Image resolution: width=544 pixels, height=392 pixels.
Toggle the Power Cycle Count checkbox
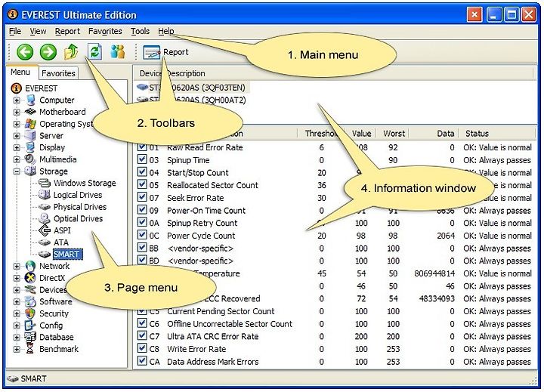coord(142,235)
